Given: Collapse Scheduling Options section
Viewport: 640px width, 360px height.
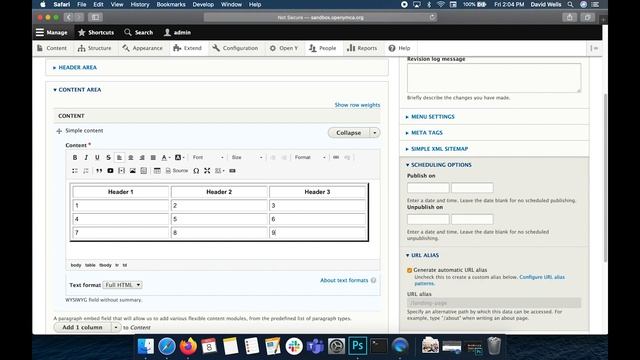Looking at the screenshot, I should click(x=441, y=165).
